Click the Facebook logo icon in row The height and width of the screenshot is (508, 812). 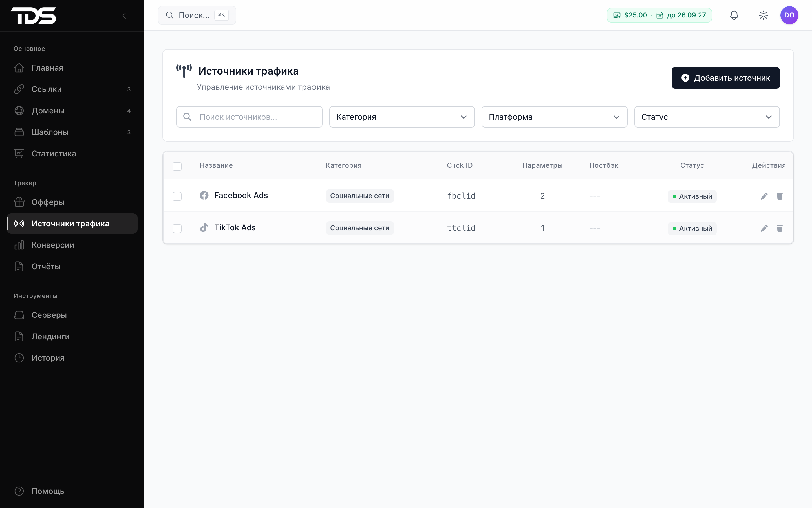click(204, 195)
